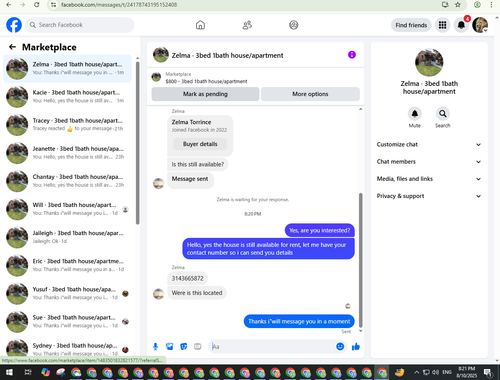The width and height of the screenshot is (500, 380).
Task: Attach a photo using the image icon
Action: pyautogui.click(x=170, y=347)
